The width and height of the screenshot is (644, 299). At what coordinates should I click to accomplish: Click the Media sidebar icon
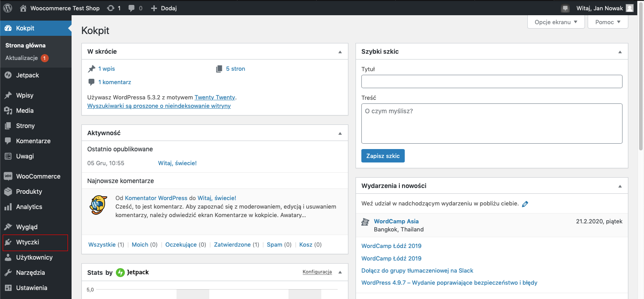coord(8,111)
